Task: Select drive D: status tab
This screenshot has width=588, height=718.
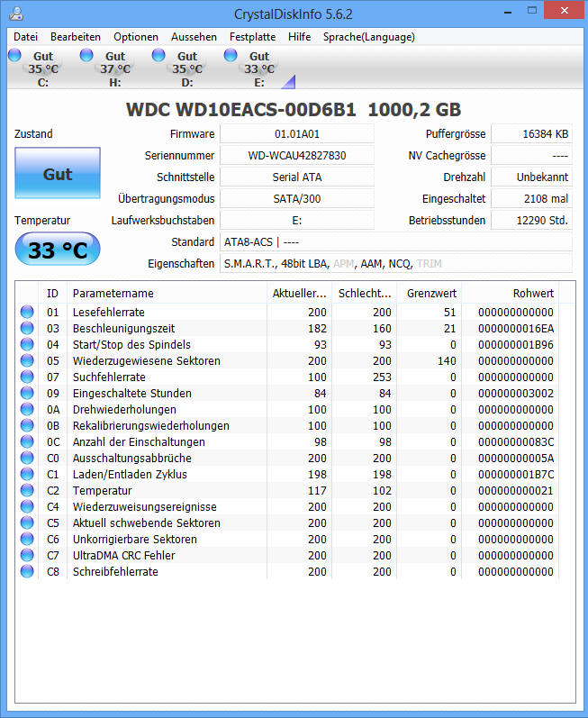Action: click(x=178, y=68)
